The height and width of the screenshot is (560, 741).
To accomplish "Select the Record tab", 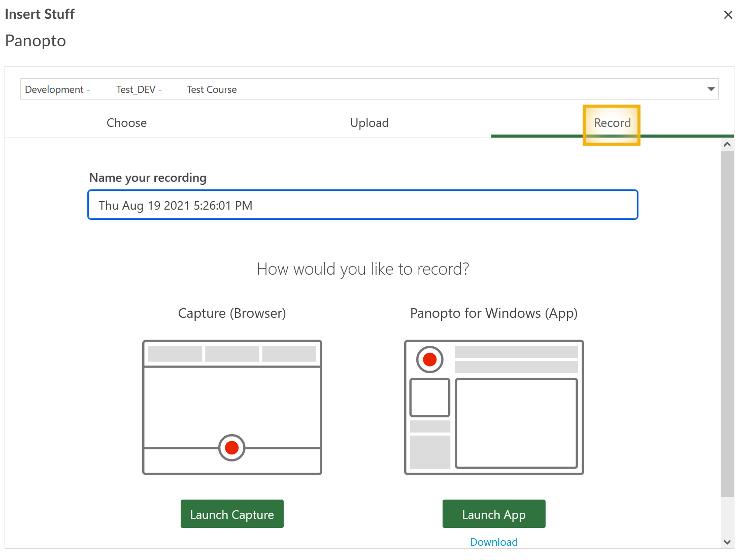I will pyautogui.click(x=612, y=123).
